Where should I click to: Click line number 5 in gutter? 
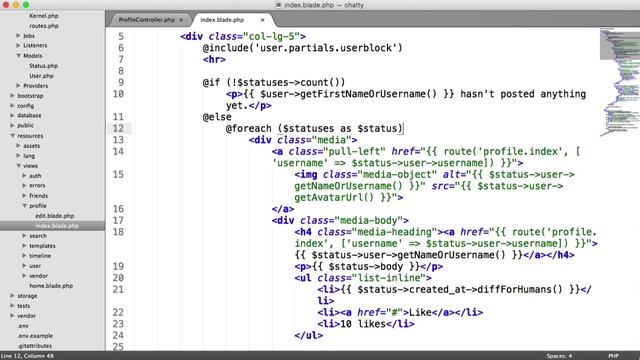coord(121,37)
